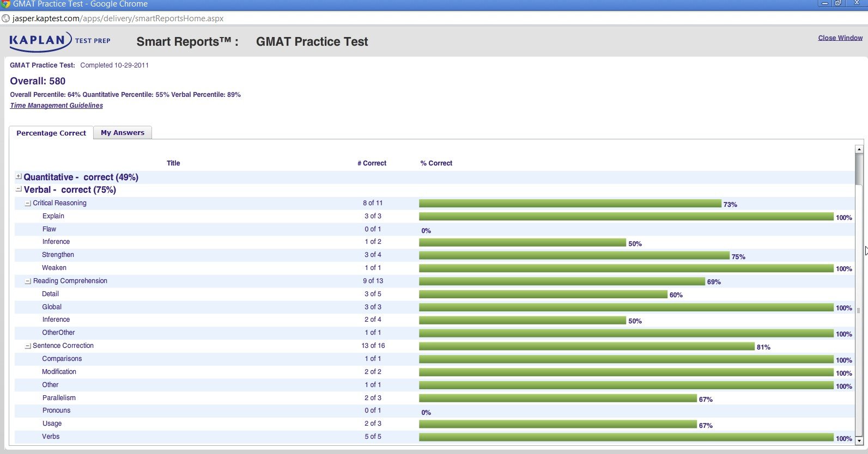Click the Strengthen 75% progress bar

[574, 255]
